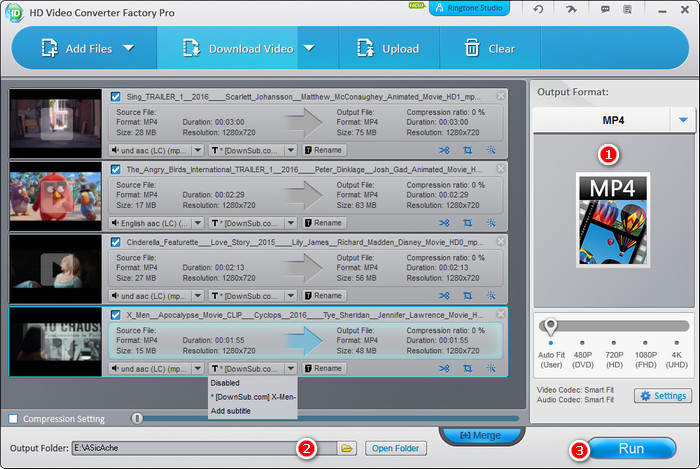
Task: Clear the file list with trash icon
Action: tap(472, 48)
